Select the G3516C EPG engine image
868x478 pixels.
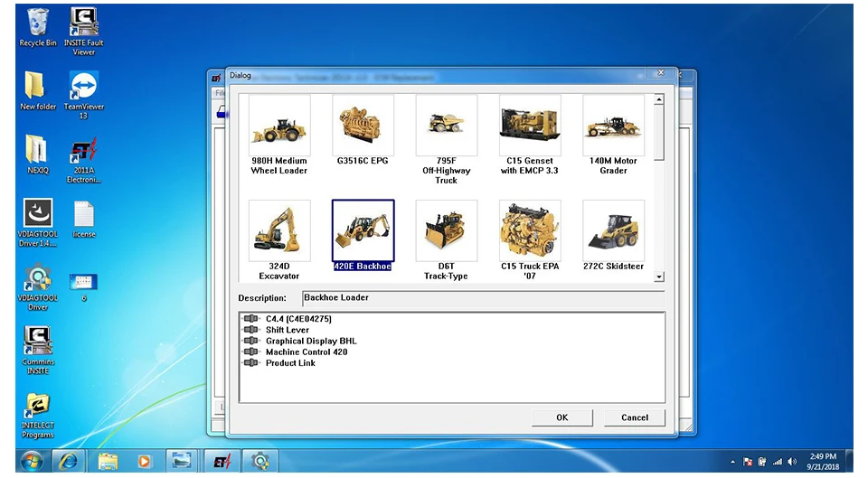click(x=363, y=125)
